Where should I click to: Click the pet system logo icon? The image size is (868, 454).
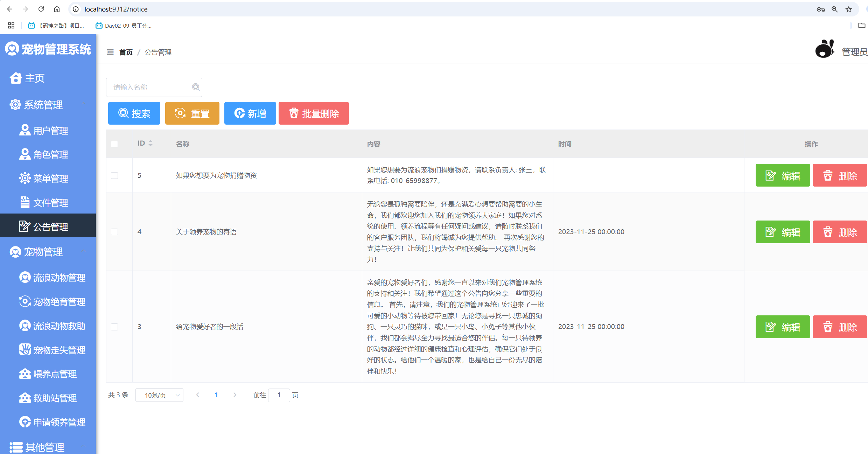click(x=12, y=49)
